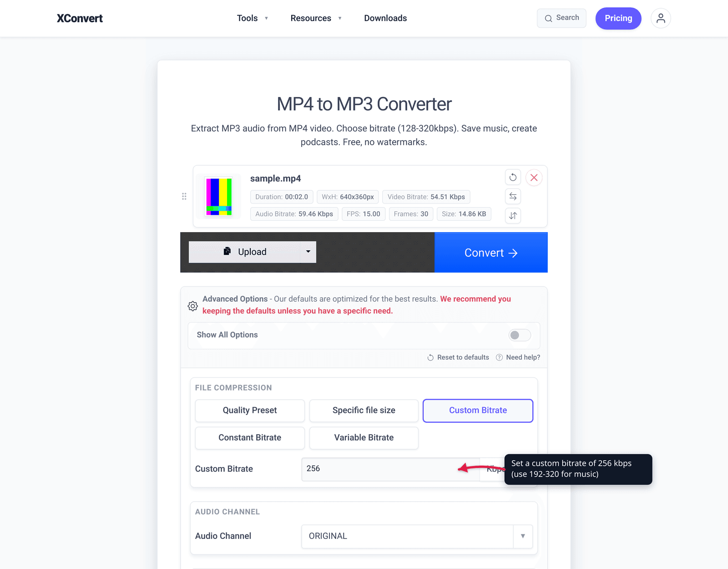Open the user account icon
728x569 pixels.
coord(661,18)
